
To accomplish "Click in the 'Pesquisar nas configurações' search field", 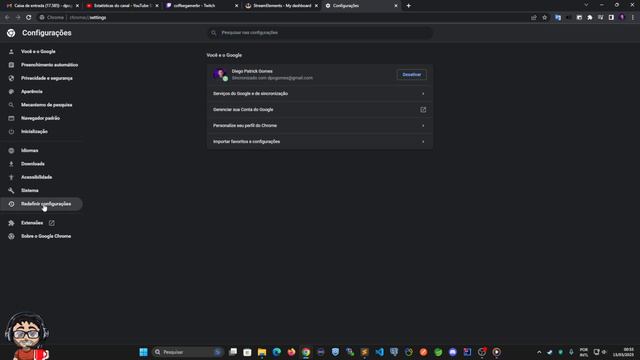I will [x=320, y=33].
